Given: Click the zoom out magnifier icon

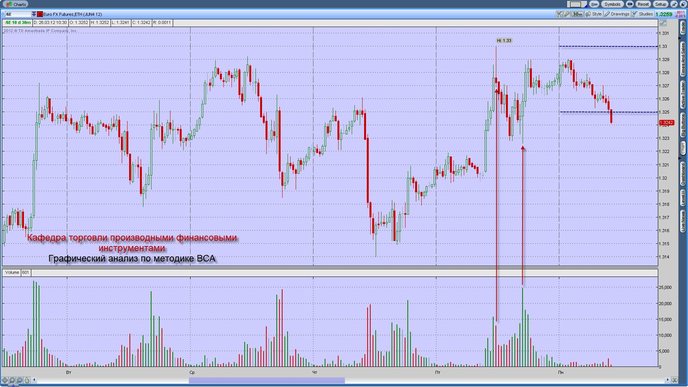Looking at the screenshot, I should [x=20, y=380].
